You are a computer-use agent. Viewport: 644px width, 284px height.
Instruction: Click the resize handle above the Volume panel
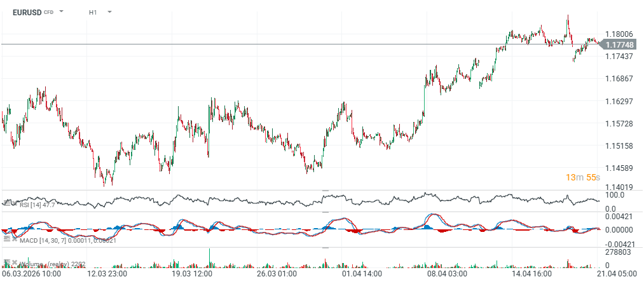(x=326, y=248)
